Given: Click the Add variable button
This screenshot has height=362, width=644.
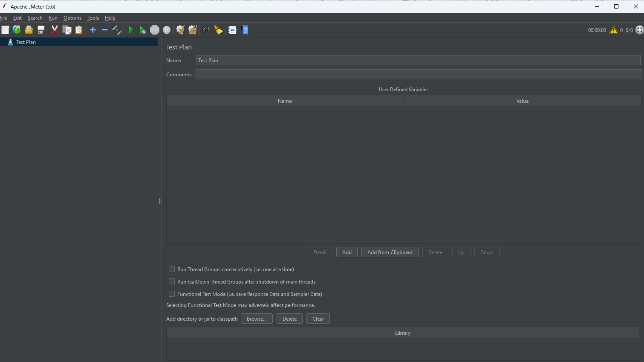Looking at the screenshot, I should [x=347, y=252].
